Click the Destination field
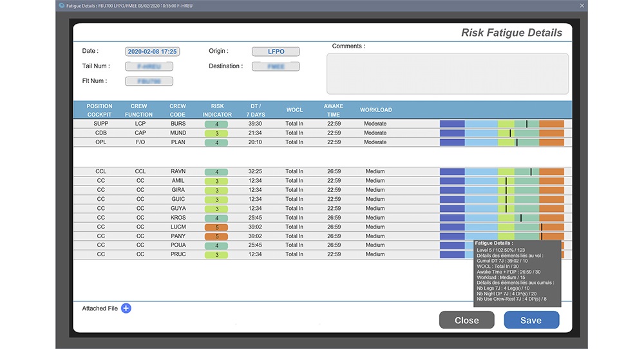This screenshot has width=644, height=349. (x=276, y=66)
